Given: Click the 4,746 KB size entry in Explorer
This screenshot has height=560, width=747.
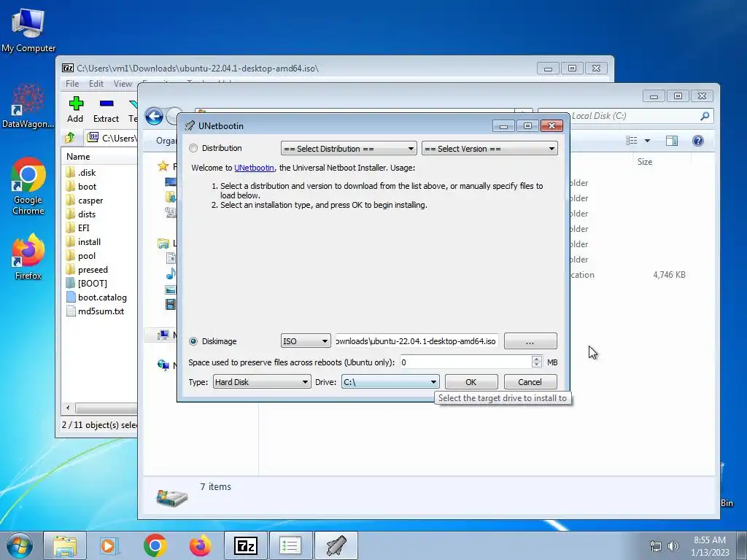Looking at the screenshot, I should click(x=669, y=275).
